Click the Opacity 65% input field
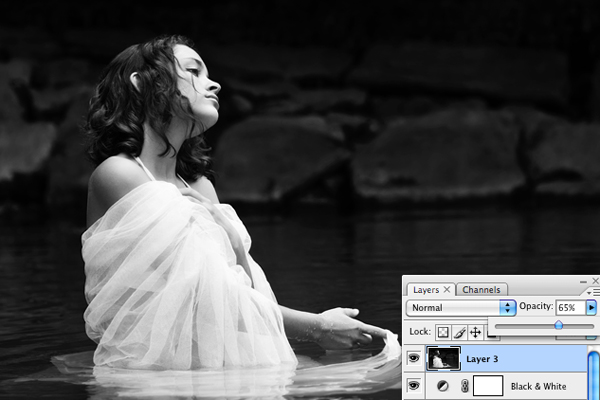The width and height of the screenshot is (600, 400). pos(571,308)
